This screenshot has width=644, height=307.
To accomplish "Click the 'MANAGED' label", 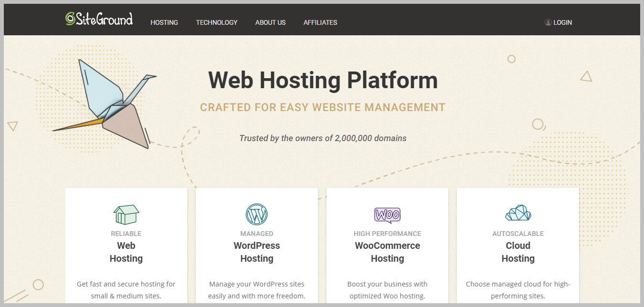I will pyautogui.click(x=257, y=234).
